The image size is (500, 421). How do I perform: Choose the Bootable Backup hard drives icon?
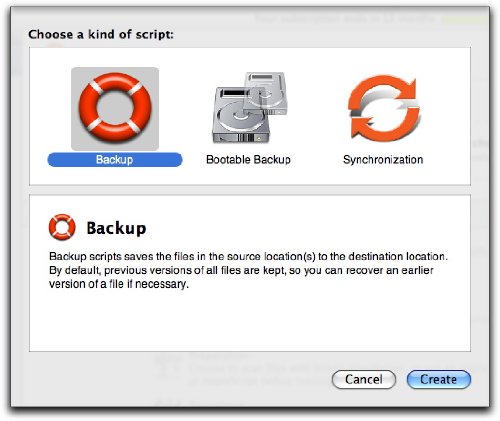pyautogui.click(x=250, y=108)
